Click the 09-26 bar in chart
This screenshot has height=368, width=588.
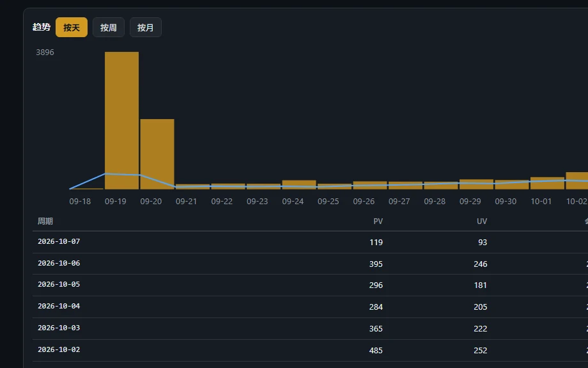click(370, 185)
